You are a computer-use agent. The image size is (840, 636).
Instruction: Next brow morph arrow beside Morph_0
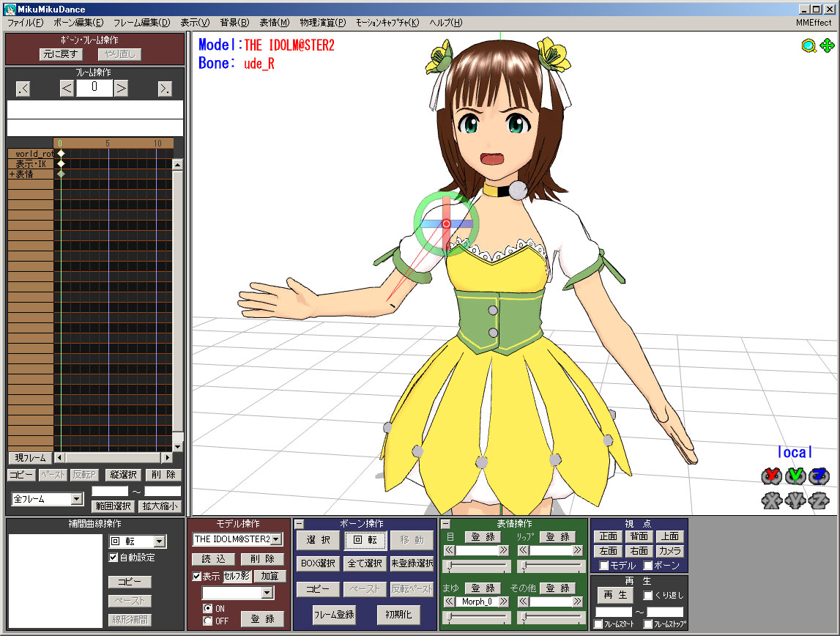click(503, 602)
